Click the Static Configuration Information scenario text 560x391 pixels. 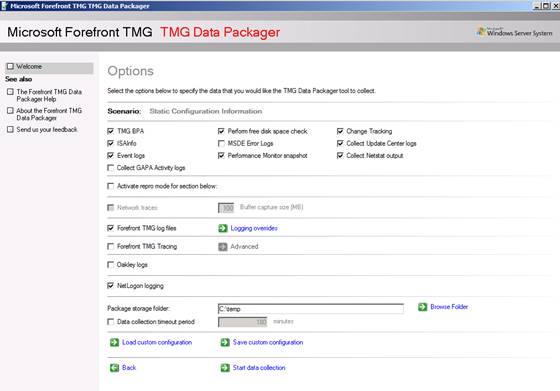206,111
